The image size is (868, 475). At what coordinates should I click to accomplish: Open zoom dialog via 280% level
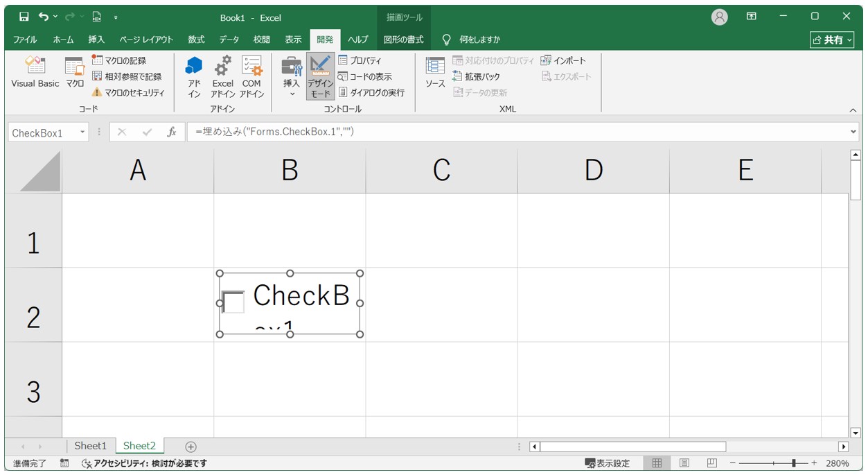tap(838, 463)
